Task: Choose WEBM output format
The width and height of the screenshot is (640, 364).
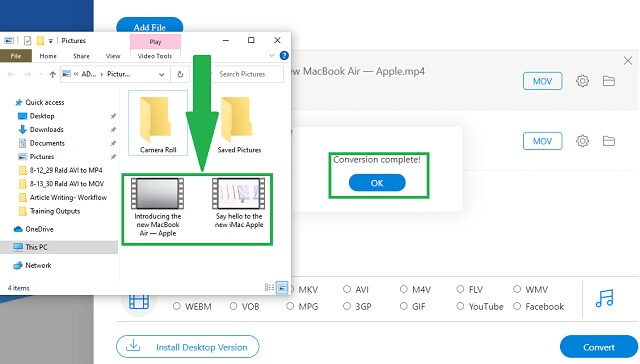Action: click(x=192, y=306)
